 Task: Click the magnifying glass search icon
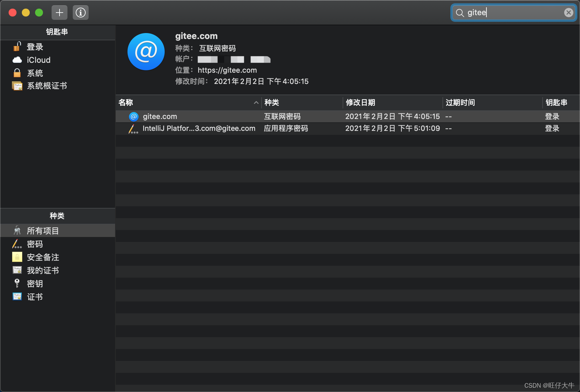(x=460, y=13)
